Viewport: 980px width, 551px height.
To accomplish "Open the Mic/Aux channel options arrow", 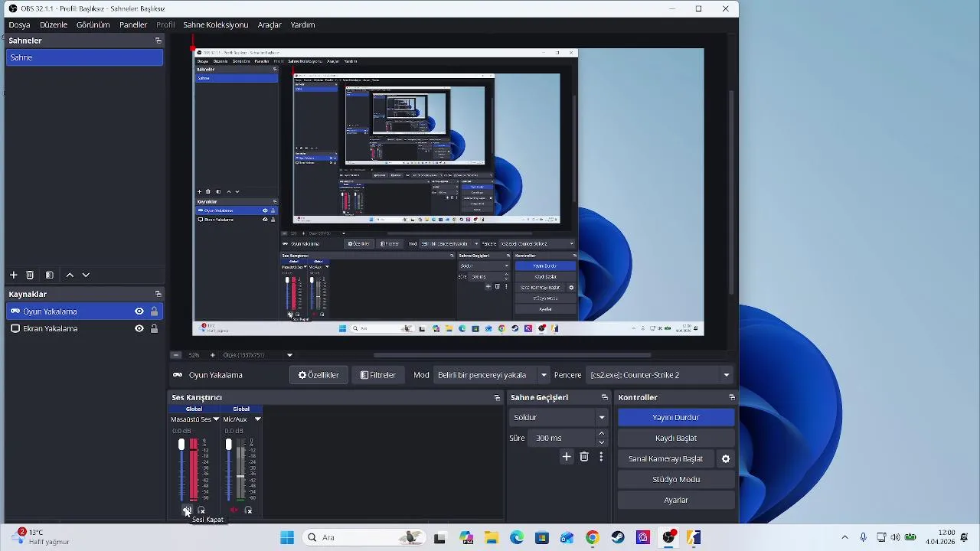I will pos(257,419).
